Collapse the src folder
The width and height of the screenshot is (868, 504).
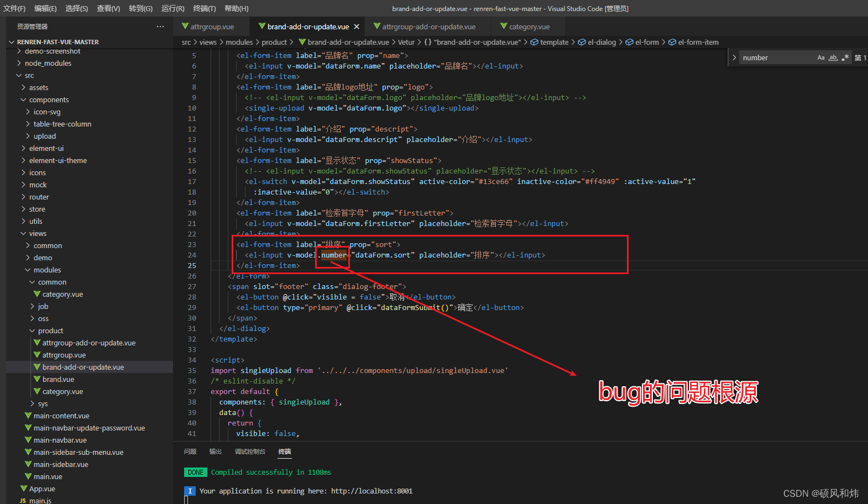[19, 75]
